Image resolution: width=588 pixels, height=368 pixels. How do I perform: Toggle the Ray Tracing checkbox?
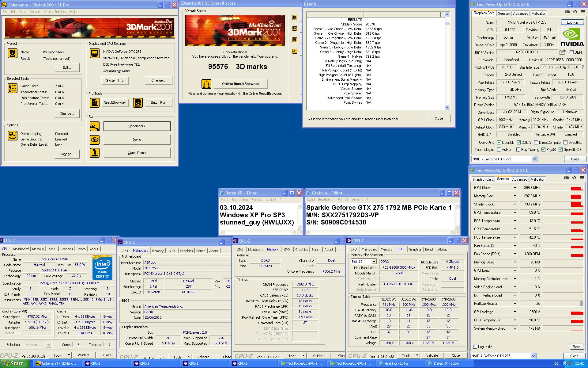pos(518,150)
